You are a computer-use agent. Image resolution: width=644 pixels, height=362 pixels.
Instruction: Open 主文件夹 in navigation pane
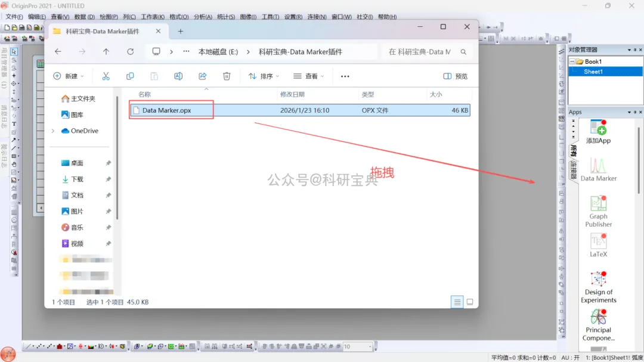click(x=79, y=98)
